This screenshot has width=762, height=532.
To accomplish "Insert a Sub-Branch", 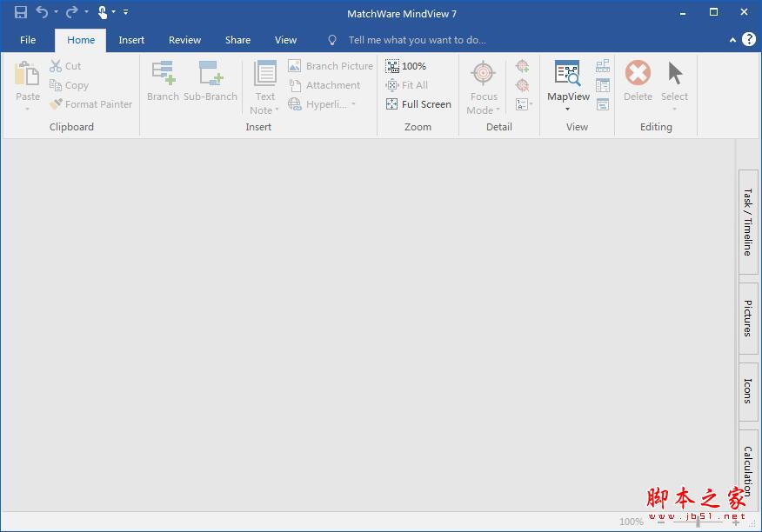I will [211, 81].
